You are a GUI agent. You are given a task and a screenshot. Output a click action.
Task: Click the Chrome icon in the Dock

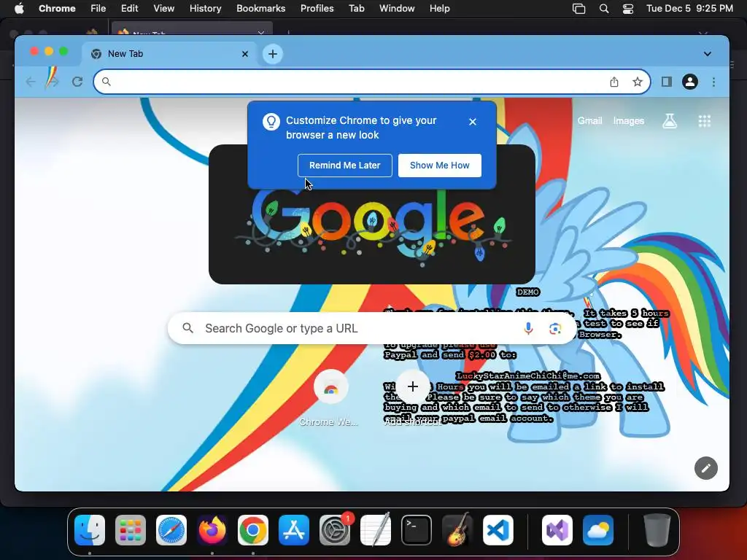pyautogui.click(x=253, y=530)
